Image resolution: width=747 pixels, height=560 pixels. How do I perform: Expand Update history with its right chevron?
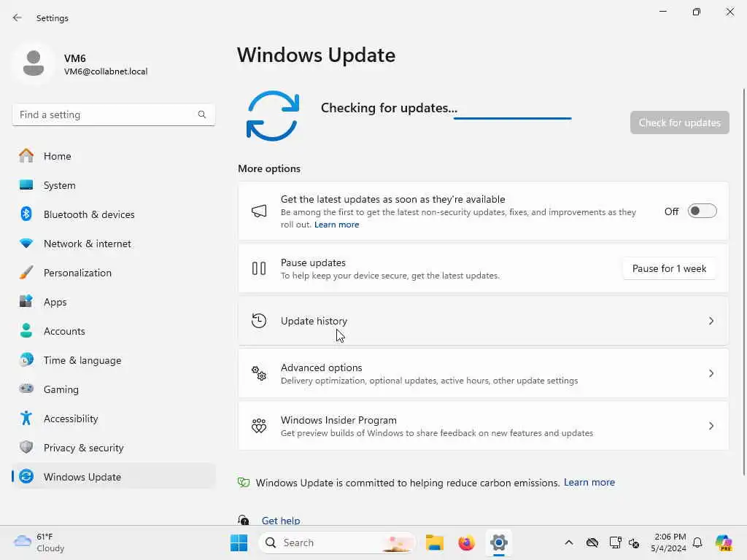pyautogui.click(x=711, y=321)
